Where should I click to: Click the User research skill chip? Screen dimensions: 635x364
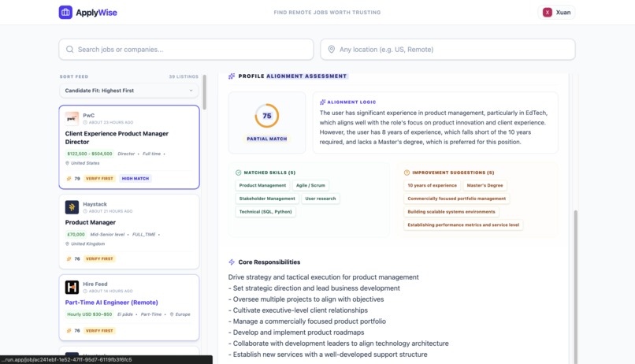321,199
